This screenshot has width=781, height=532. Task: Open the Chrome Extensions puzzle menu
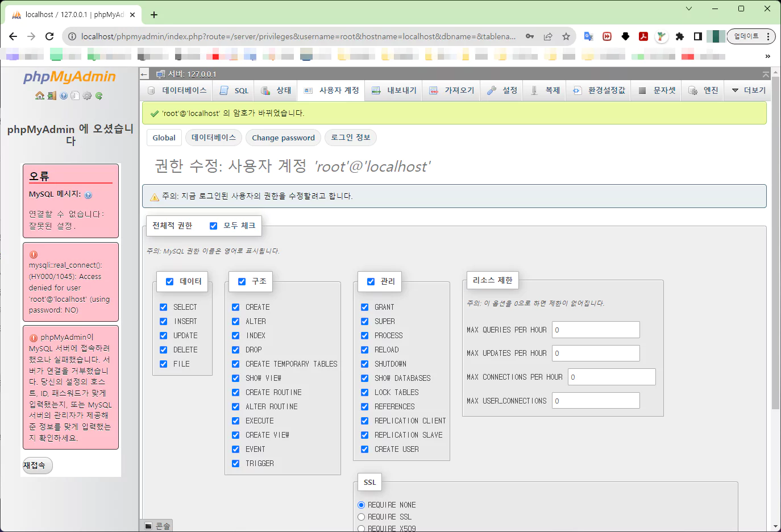click(680, 36)
